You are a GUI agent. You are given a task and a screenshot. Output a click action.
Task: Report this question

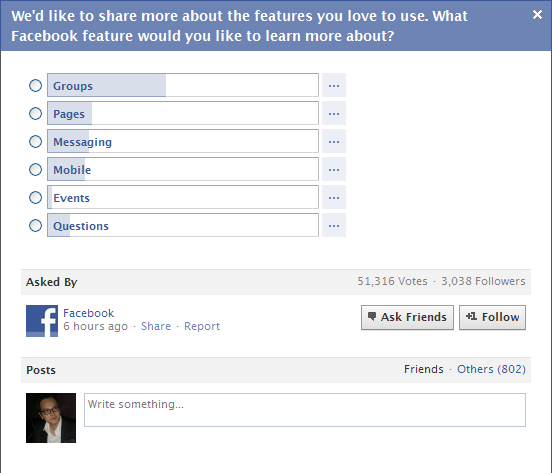[202, 326]
